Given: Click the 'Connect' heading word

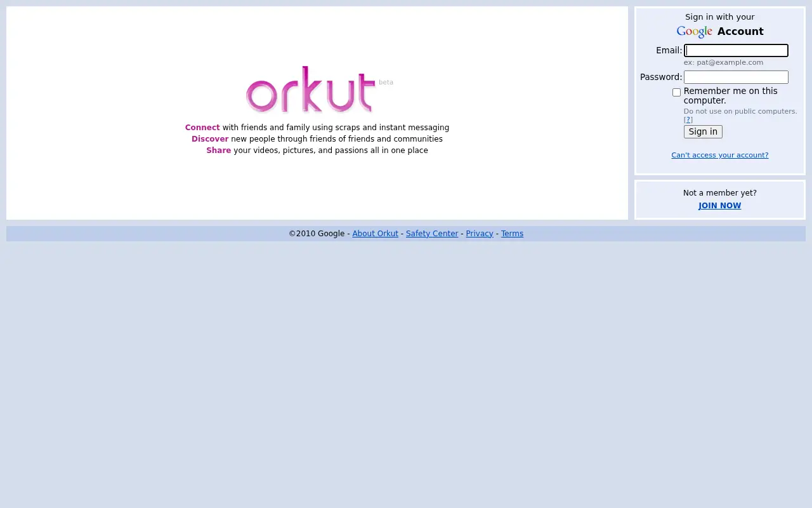Looking at the screenshot, I should coord(202,128).
